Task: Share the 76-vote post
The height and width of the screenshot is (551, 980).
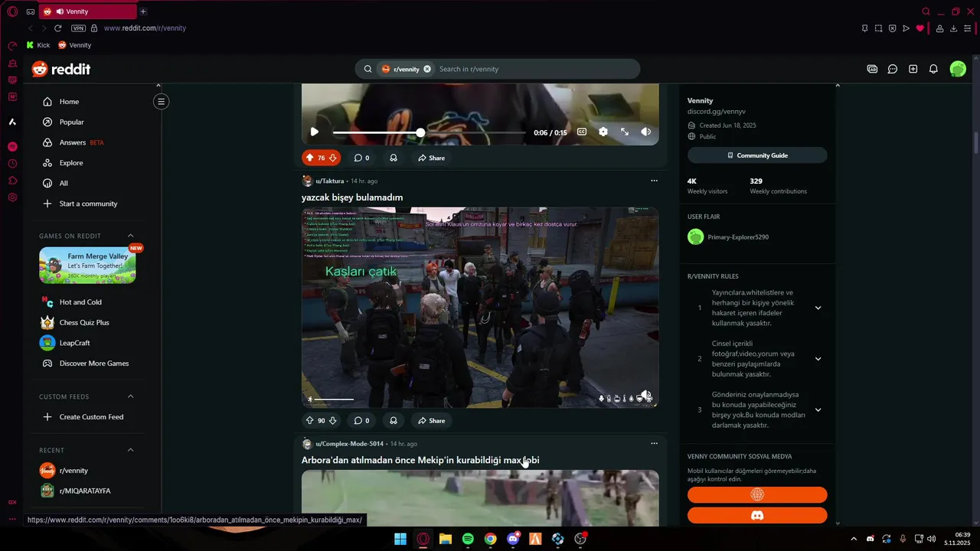Action: click(431, 158)
